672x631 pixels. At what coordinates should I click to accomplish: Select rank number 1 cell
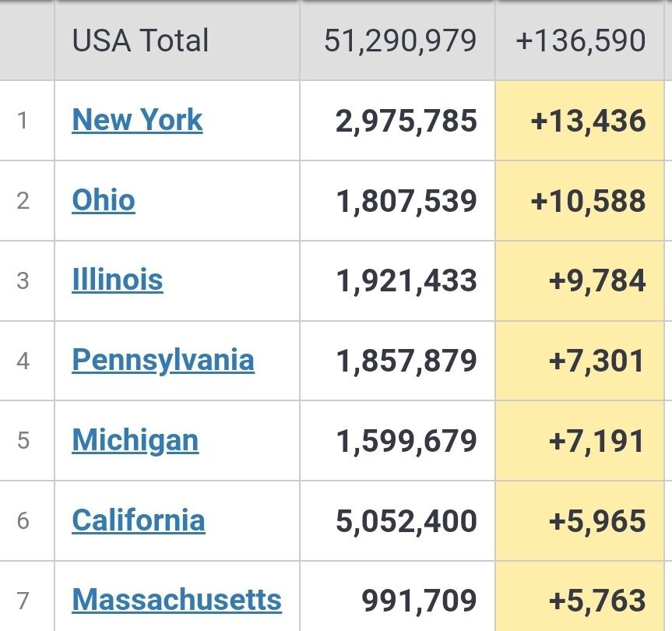click(23, 121)
